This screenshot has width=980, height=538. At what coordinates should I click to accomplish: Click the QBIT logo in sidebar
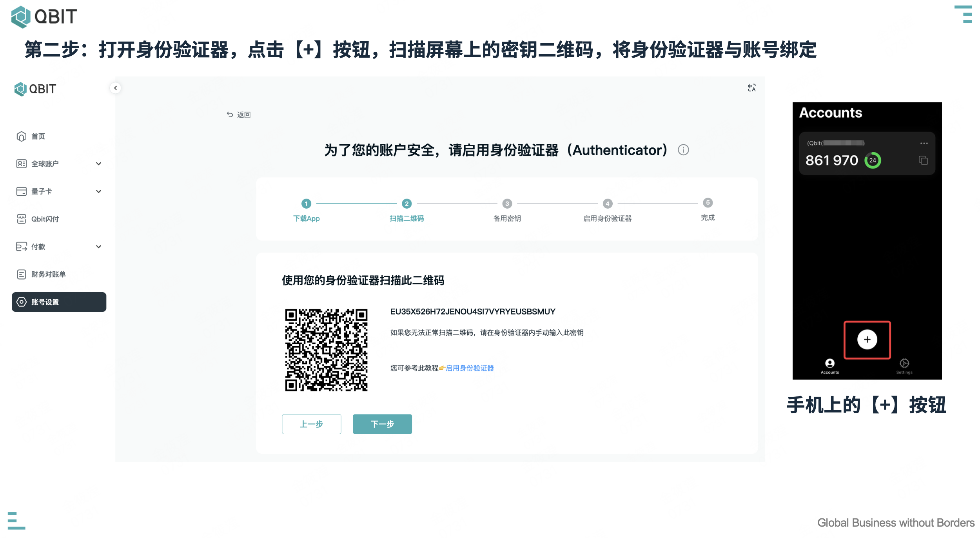pos(35,89)
